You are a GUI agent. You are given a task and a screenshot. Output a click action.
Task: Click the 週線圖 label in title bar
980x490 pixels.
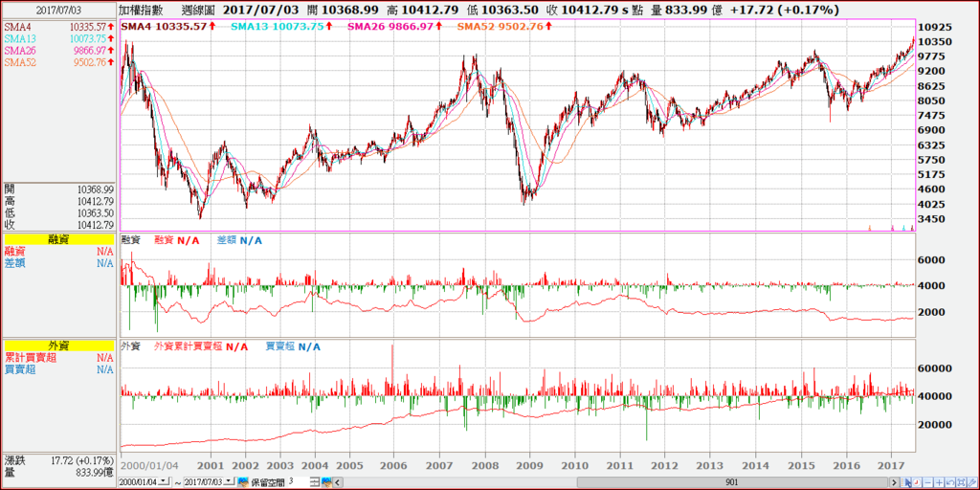coord(198,10)
